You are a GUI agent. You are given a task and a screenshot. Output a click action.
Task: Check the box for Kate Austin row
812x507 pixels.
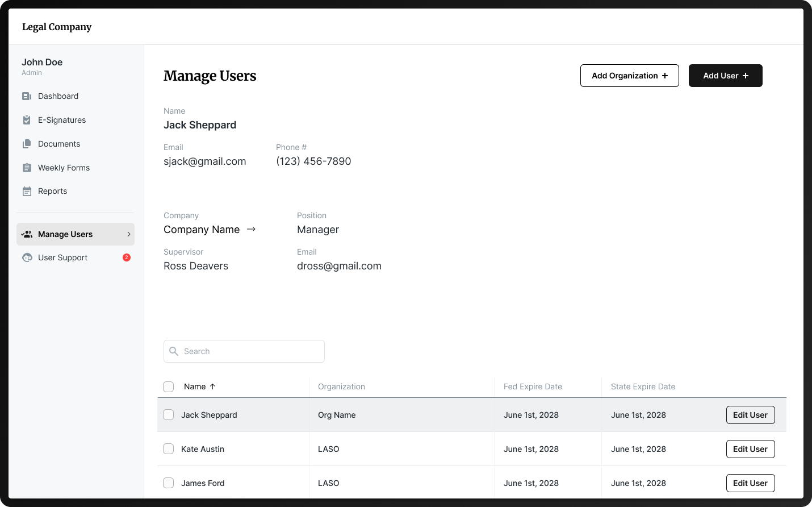(169, 449)
